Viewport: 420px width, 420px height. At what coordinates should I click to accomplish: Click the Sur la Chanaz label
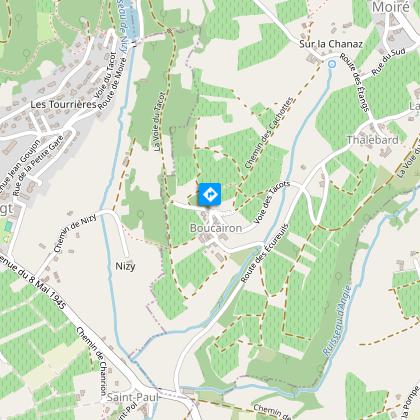click(x=330, y=44)
